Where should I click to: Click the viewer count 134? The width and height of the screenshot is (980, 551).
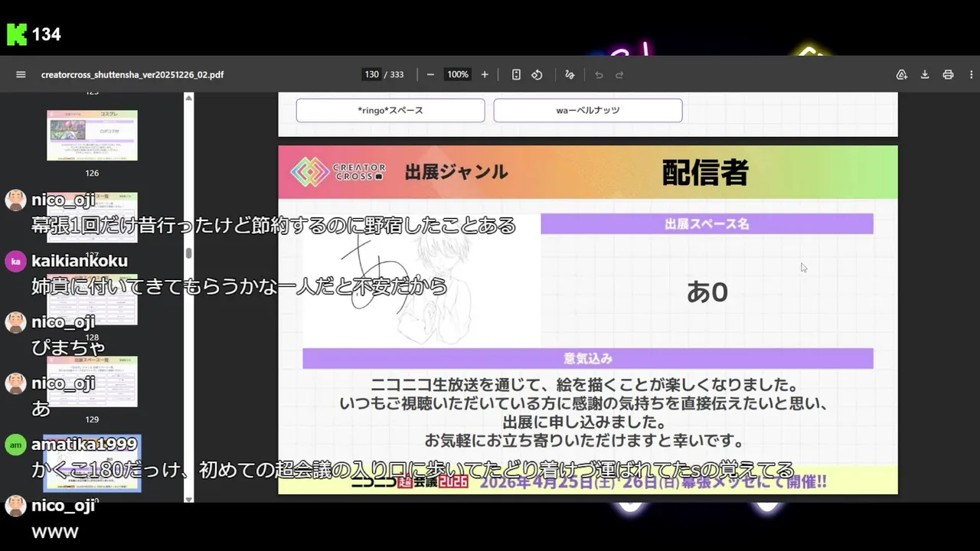(46, 34)
